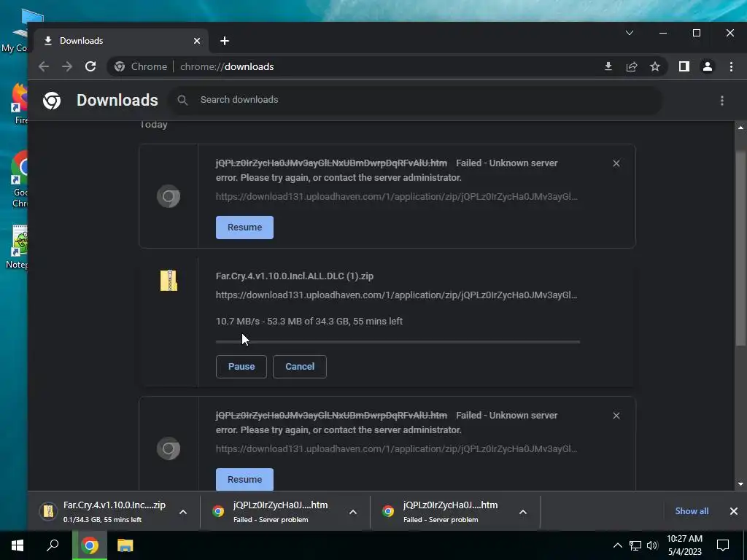Click the download speed text 10.7 MB/s
This screenshot has width=747, height=560.
[x=238, y=322]
